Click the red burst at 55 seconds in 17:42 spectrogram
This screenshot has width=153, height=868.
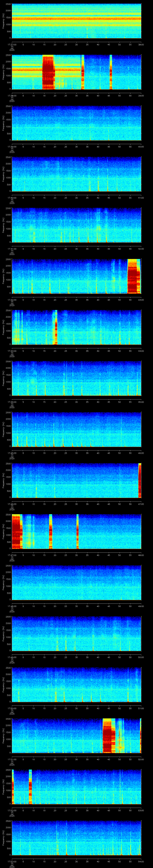pos(134,276)
